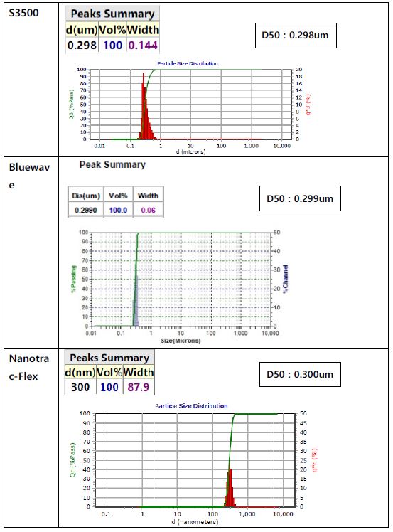Select the Bluewave row label

coord(29,176)
